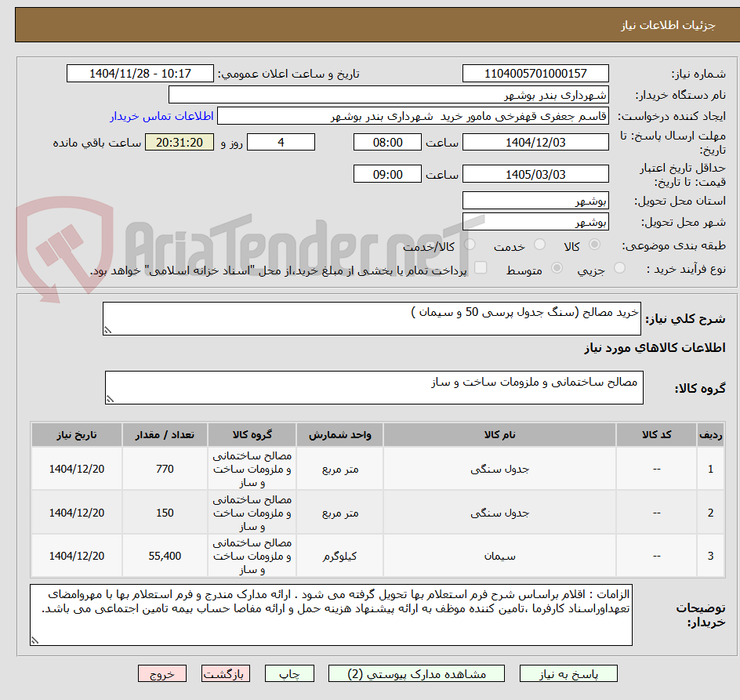Click the remaining time field 20:31:20
The image size is (740, 700).
pos(180,142)
